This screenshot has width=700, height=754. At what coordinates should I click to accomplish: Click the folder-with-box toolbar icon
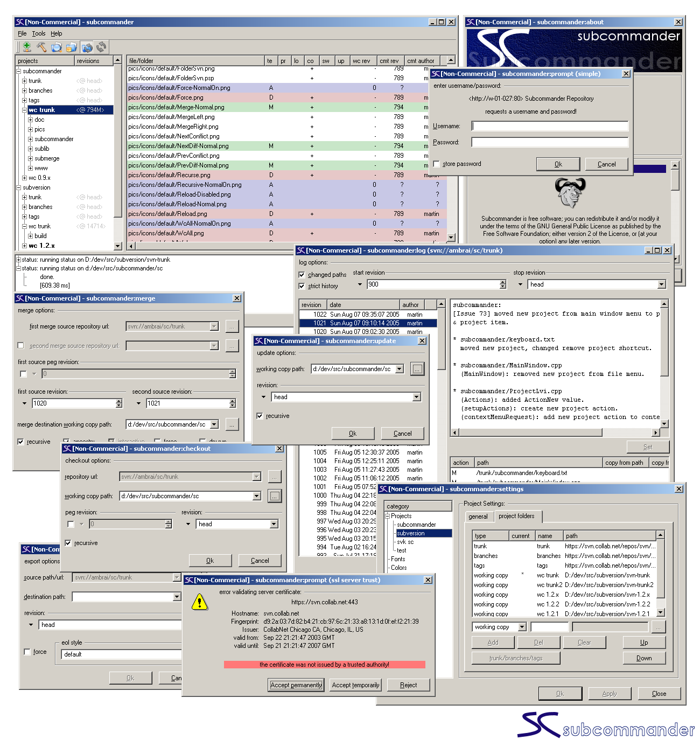point(71,47)
